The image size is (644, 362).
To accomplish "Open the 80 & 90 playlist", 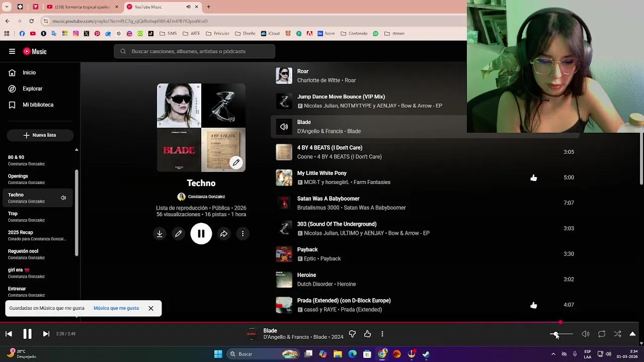I will pyautogui.click(x=38, y=160).
